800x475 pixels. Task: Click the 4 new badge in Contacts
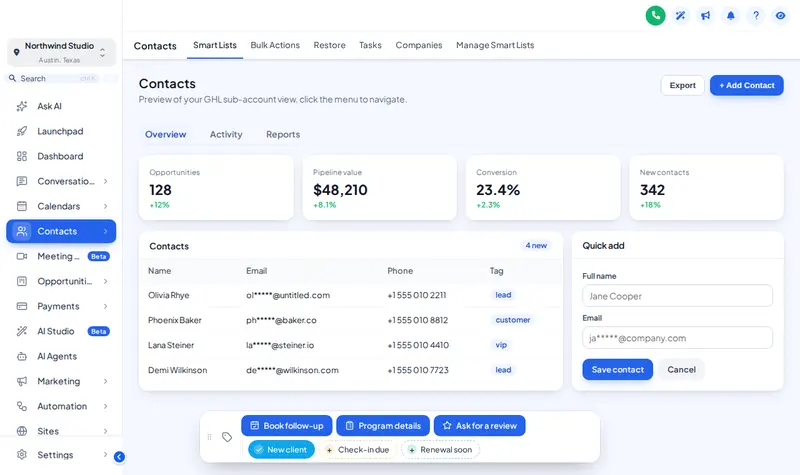[x=536, y=245]
